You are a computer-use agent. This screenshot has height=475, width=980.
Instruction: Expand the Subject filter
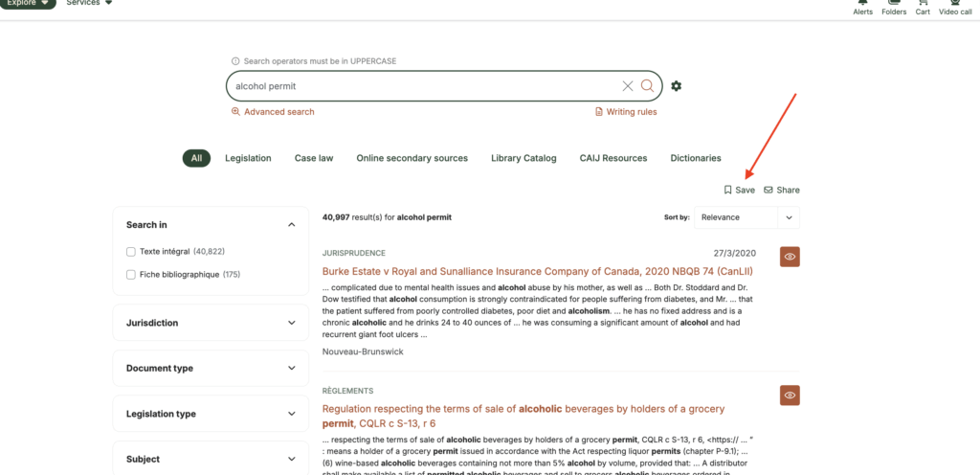tap(211, 459)
